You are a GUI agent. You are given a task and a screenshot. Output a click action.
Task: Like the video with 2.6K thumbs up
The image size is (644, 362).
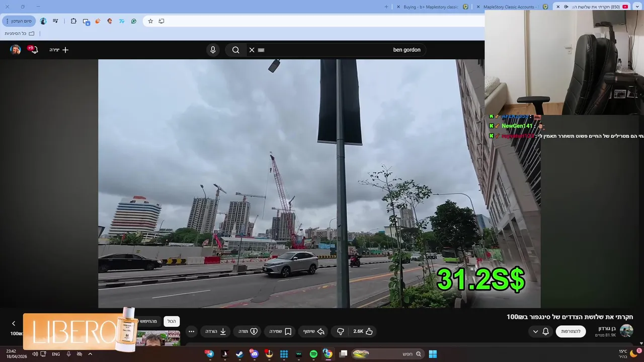tap(363, 331)
